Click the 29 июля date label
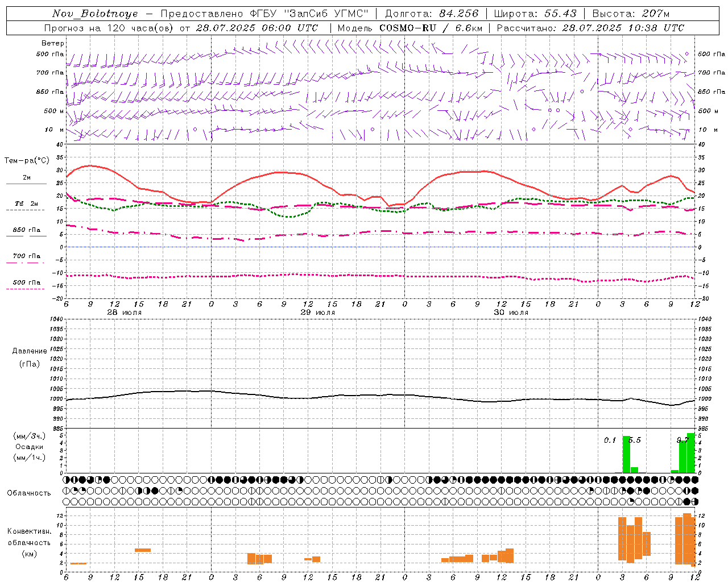The image size is (728, 582). pyautogui.click(x=318, y=313)
